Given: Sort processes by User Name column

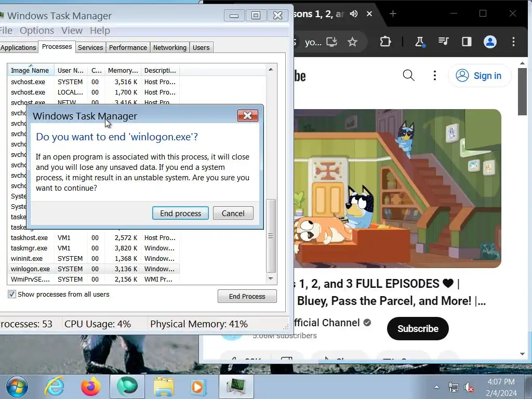Looking at the screenshot, I should coord(71,70).
